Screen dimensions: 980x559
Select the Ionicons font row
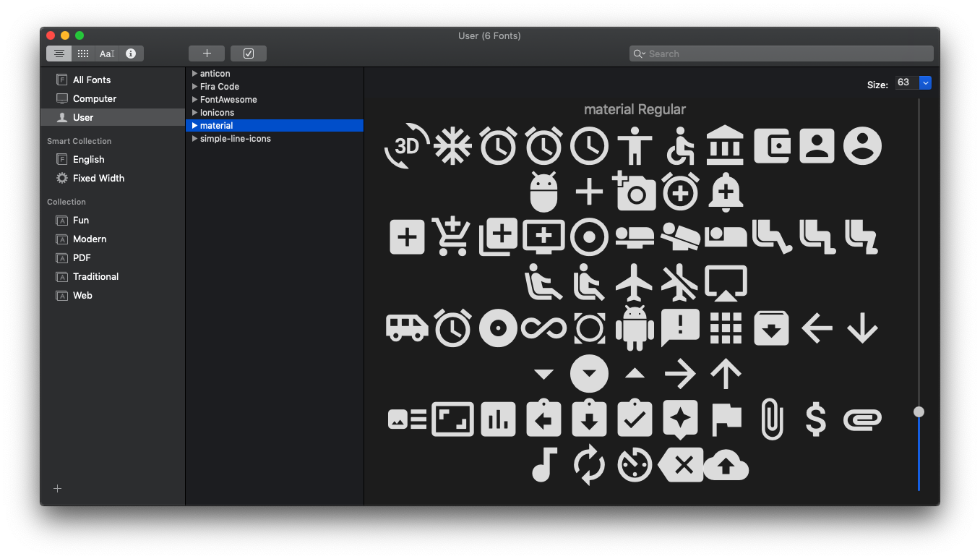point(275,113)
